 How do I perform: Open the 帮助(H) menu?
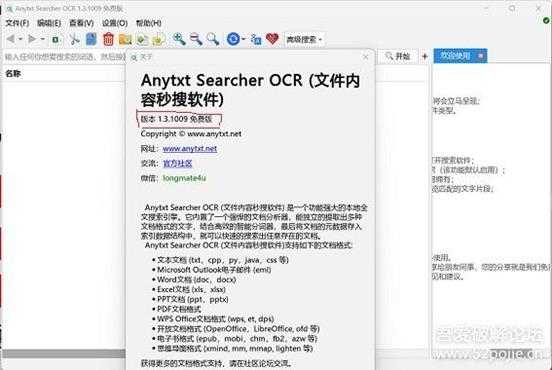[x=149, y=23]
